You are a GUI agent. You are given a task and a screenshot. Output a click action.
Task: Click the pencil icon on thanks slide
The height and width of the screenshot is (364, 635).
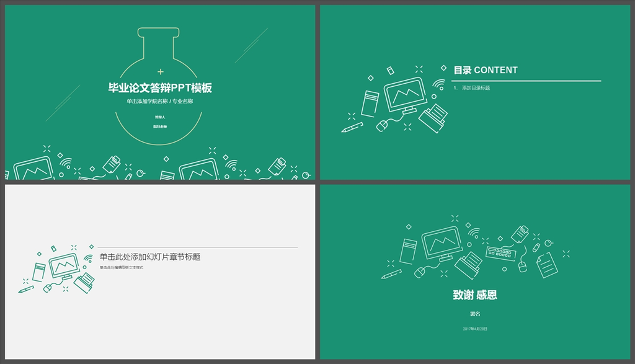coord(391,274)
